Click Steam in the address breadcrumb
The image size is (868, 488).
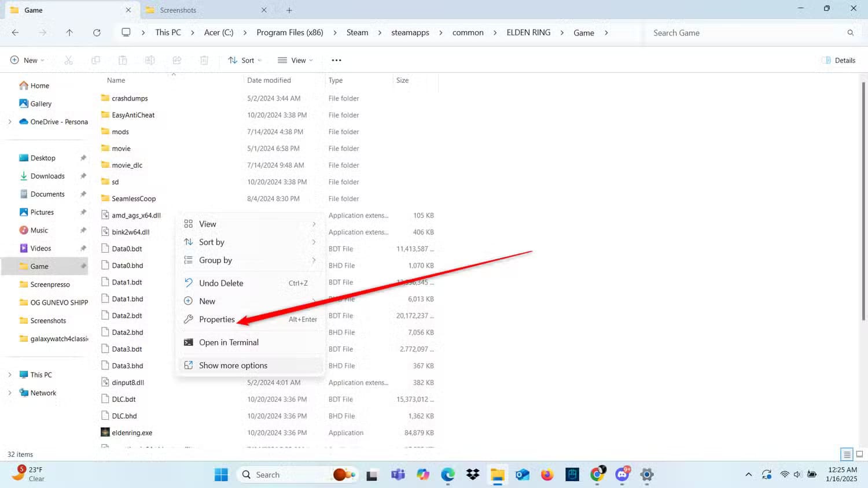pos(357,33)
